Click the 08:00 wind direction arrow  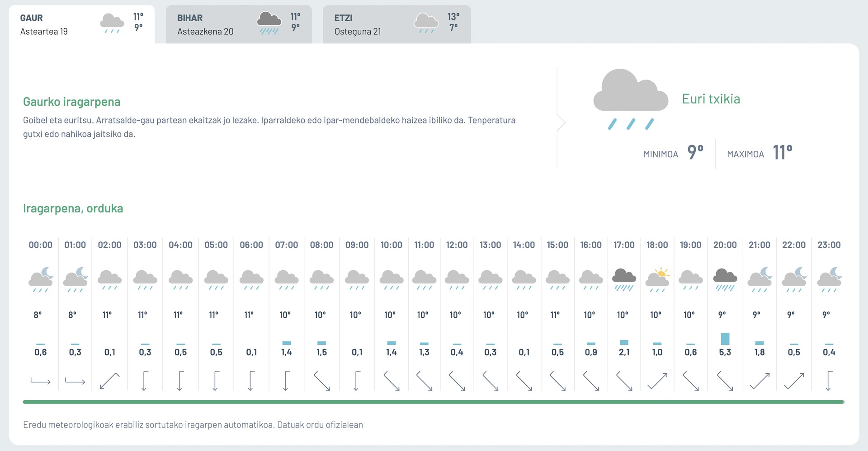click(x=322, y=381)
